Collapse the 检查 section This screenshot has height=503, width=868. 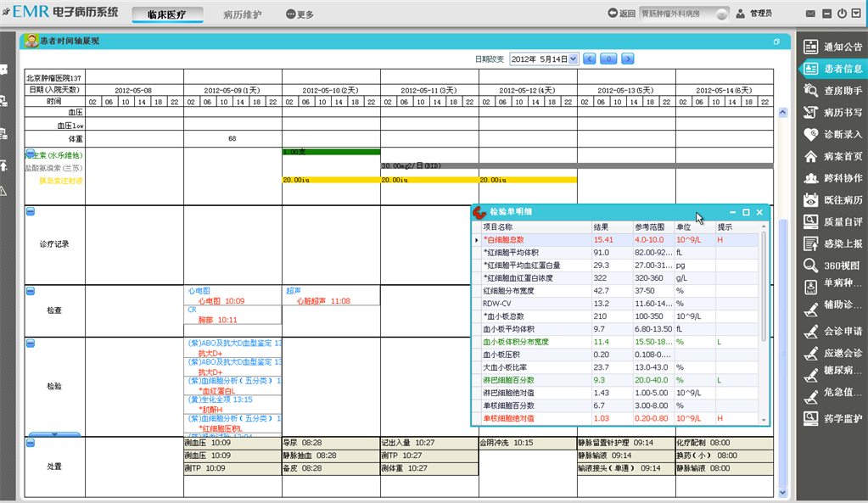tap(31, 292)
